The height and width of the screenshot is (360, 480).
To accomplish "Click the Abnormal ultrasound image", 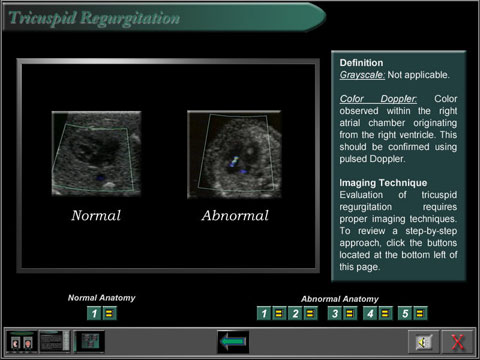I will coord(234,154).
